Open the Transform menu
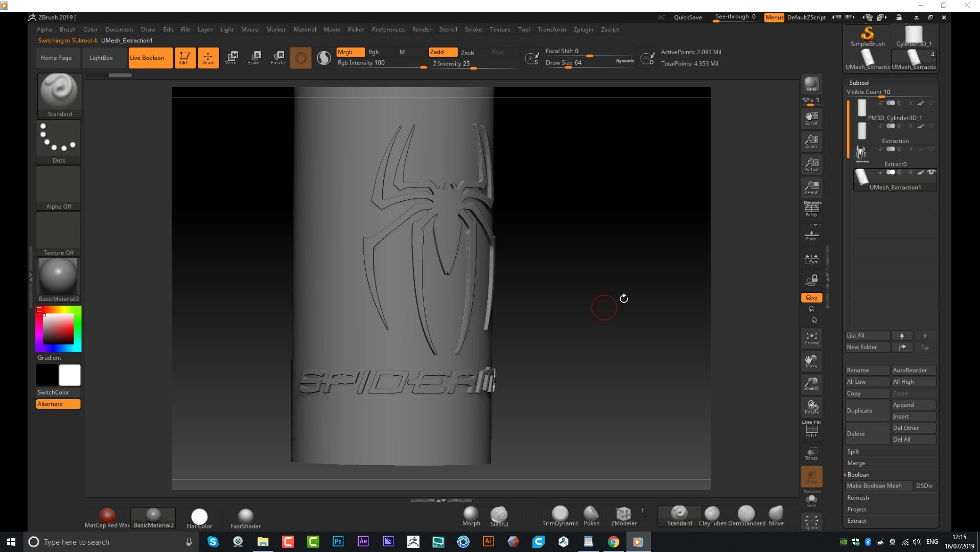980x552 pixels. click(551, 30)
